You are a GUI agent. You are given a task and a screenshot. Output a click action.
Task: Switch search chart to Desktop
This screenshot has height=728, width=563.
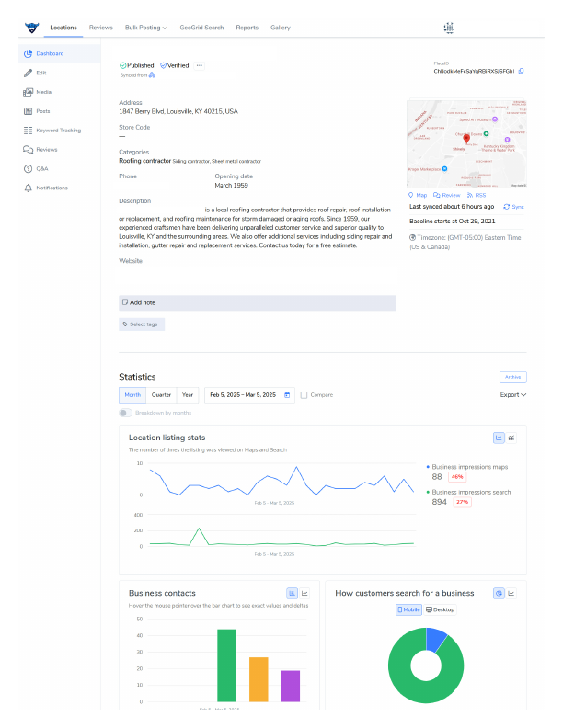(x=440, y=609)
